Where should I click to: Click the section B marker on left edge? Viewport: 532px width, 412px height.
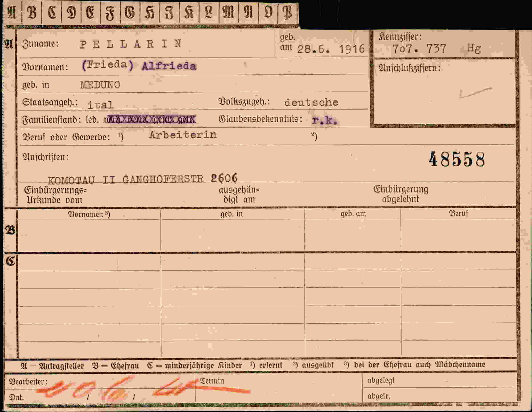click(x=10, y=230)
